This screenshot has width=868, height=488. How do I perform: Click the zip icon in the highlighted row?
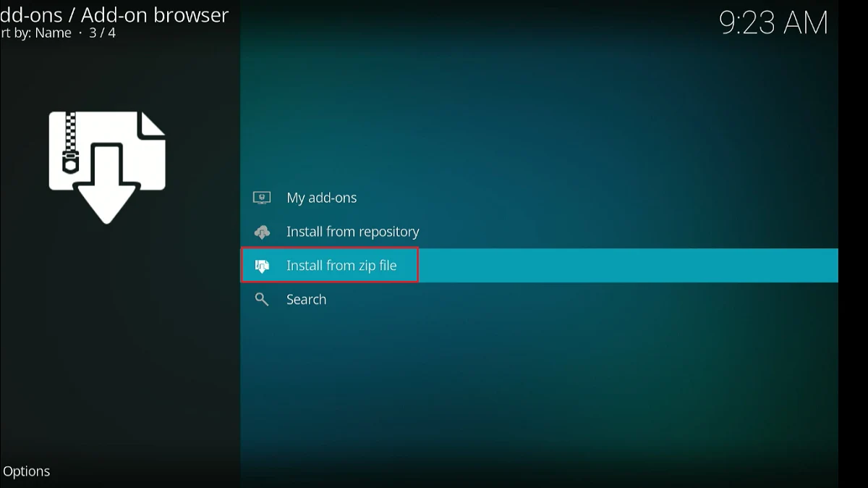click(262, 266)
